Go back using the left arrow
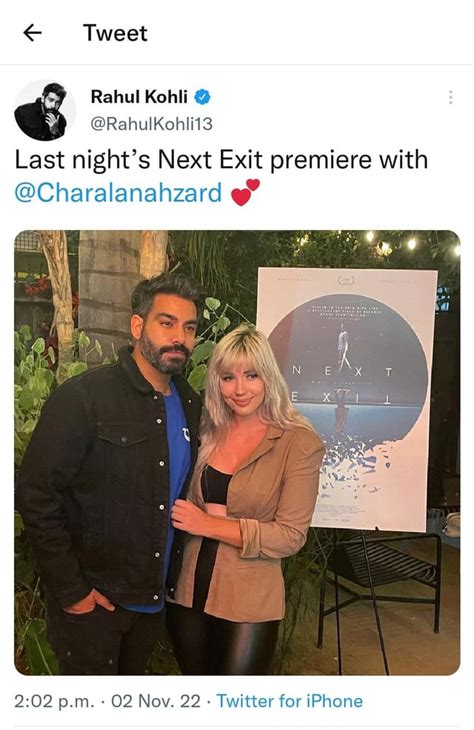Image resolution: width=474 pixels, height=730 pixels. 33,33
